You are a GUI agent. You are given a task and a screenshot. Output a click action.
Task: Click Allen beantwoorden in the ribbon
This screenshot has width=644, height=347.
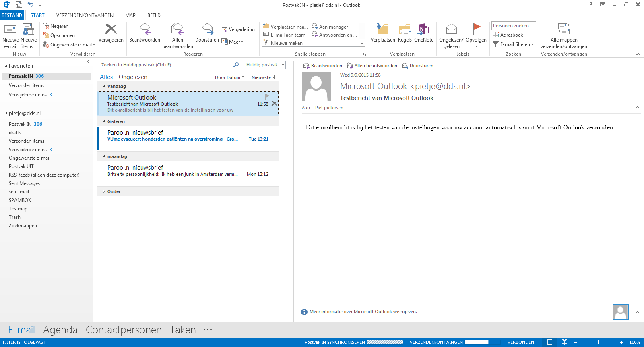(x=178, y=36)
